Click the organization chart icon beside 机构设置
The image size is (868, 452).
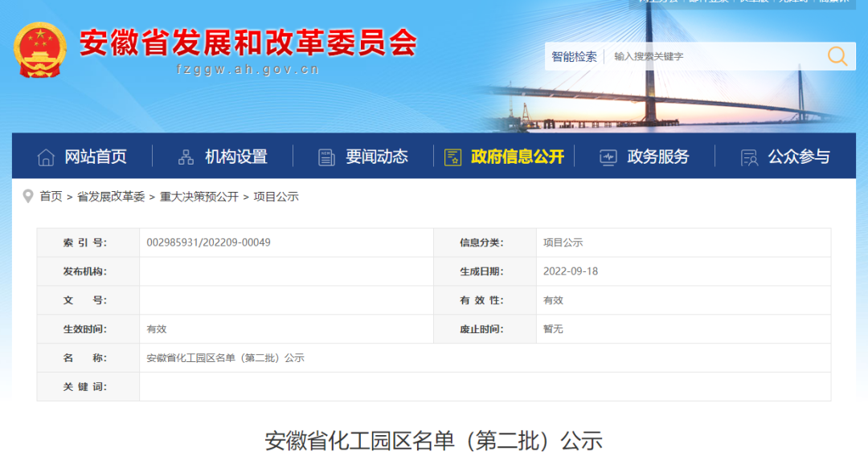186,157
